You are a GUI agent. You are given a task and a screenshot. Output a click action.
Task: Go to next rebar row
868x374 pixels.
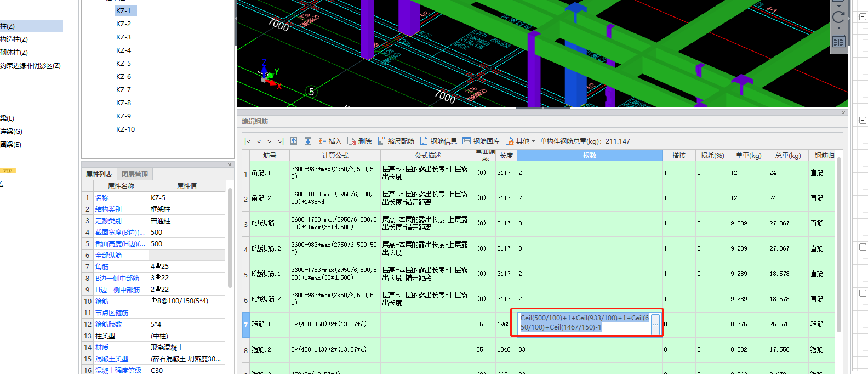coord(269,141)
